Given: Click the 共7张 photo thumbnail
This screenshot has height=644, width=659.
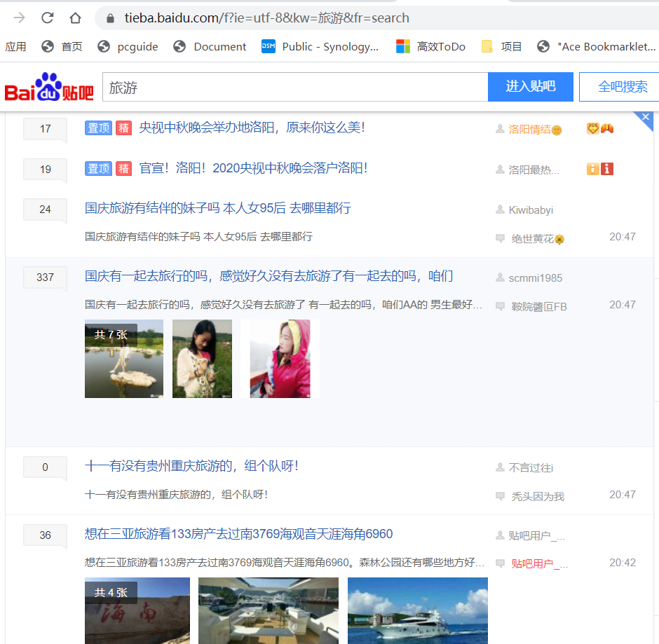Looking at the screenshot, I should [124, 358].
